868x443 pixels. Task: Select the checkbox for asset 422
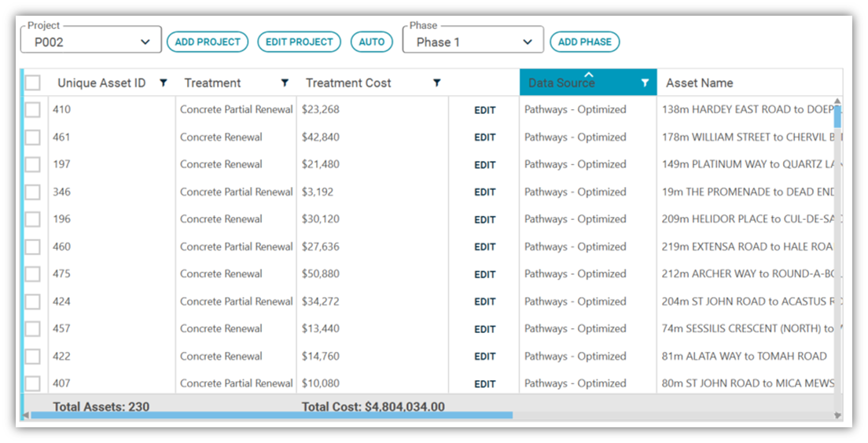point(33,356)
